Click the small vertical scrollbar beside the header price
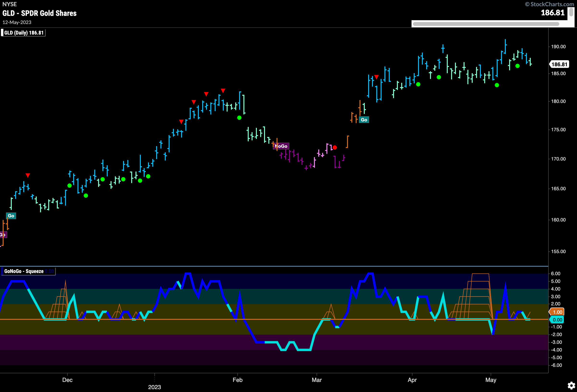Viewport: 577px width, 392px height. (571, 12)
